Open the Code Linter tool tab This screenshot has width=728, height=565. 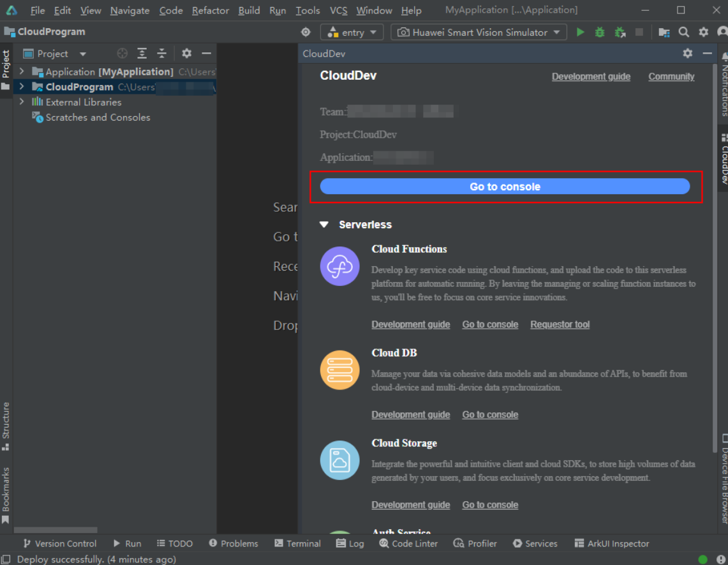click(x=408, y=543)
